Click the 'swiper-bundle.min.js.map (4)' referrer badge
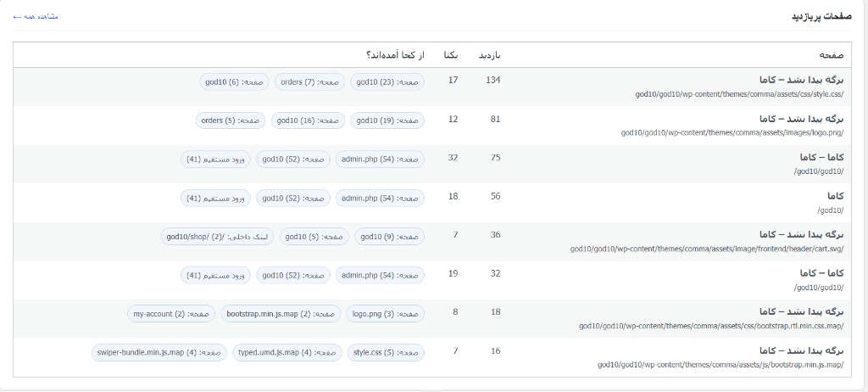Image resolution: width=868 pixels, height=392 pixels. click(x=159, y=353)
